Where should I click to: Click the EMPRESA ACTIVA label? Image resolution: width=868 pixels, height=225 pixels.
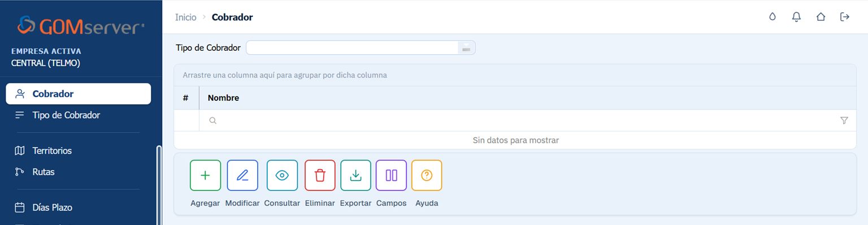point(46,51)
